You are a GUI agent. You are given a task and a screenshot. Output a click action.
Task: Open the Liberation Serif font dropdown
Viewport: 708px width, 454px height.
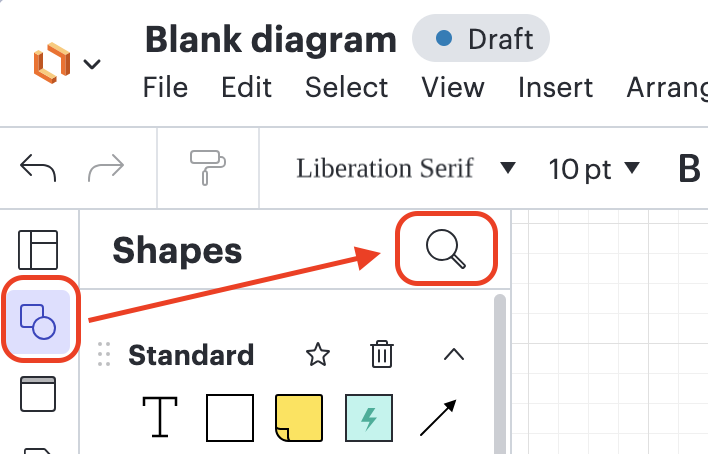(405, 168)
